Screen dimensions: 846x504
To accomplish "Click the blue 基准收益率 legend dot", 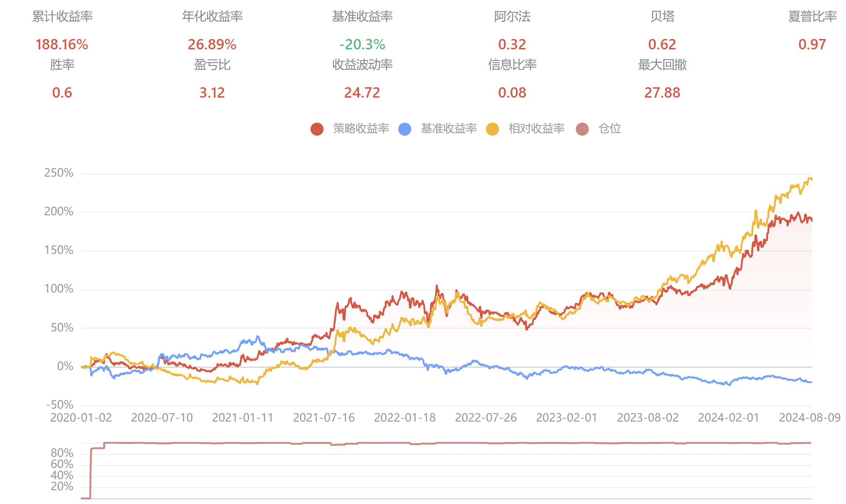I will pos(404,129).
